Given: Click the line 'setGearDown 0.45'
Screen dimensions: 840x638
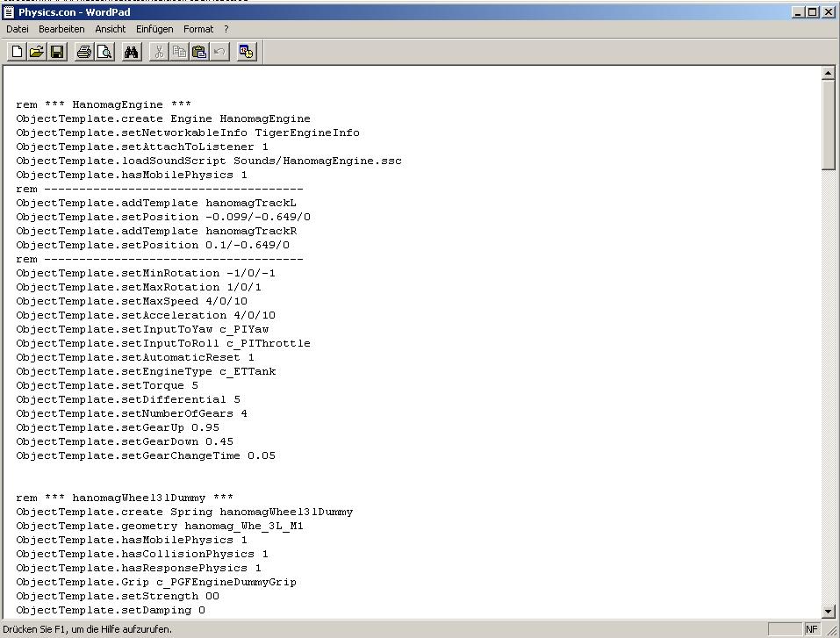Looking at the screenshot, I should point(125,441).
